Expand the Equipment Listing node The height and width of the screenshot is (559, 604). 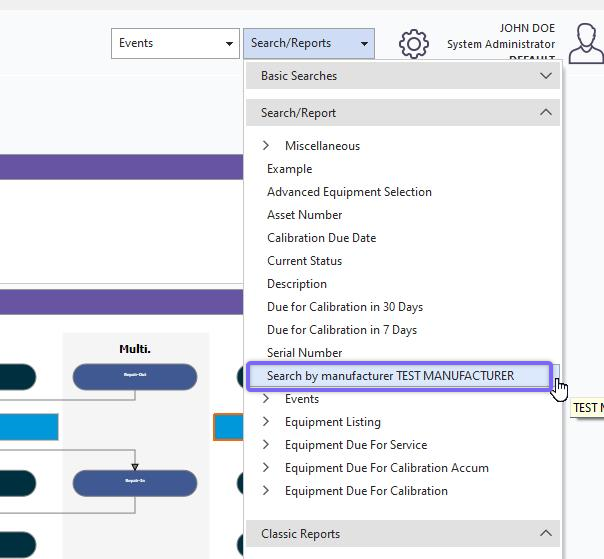[x=266, y=422]
